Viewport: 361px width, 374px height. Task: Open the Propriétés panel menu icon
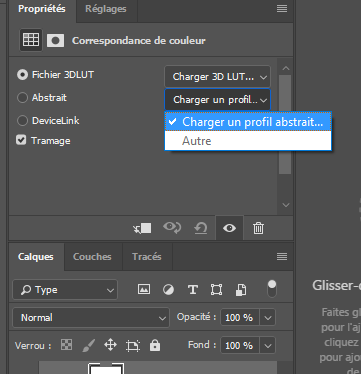(282, 9)
